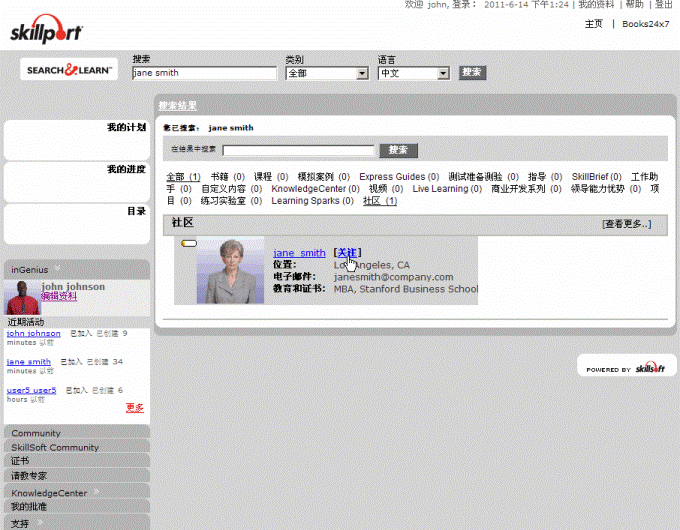Click the search-within-results input field
Screen dimensions: 680x530
click(298, 150)
